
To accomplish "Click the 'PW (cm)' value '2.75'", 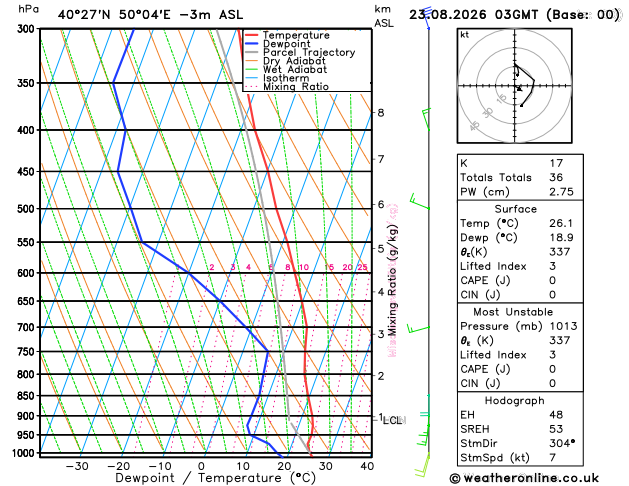I will point(561,192).
